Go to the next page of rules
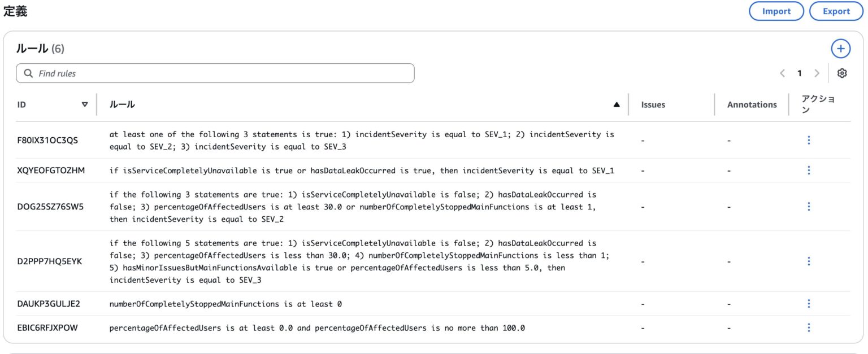Screen dimensions: 868x354 click(x=817, y=73)
